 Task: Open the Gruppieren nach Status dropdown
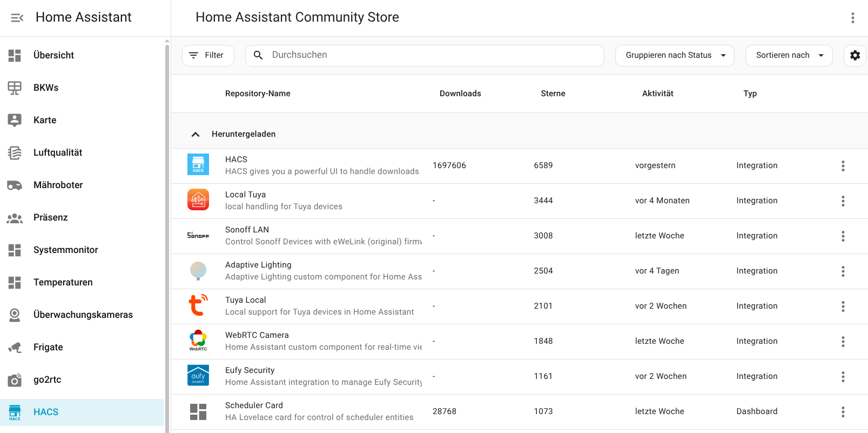[675, 56]
